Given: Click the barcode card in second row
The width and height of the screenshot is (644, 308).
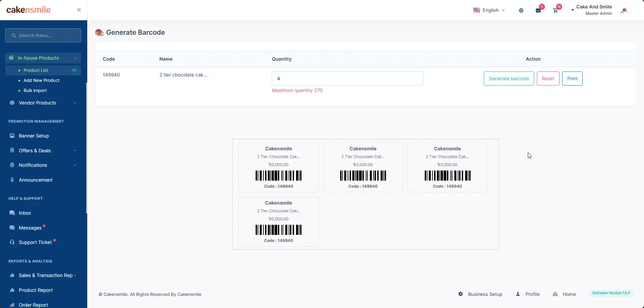Looking at the screenshot, I should pyautogui.click(x=279, y=221).
